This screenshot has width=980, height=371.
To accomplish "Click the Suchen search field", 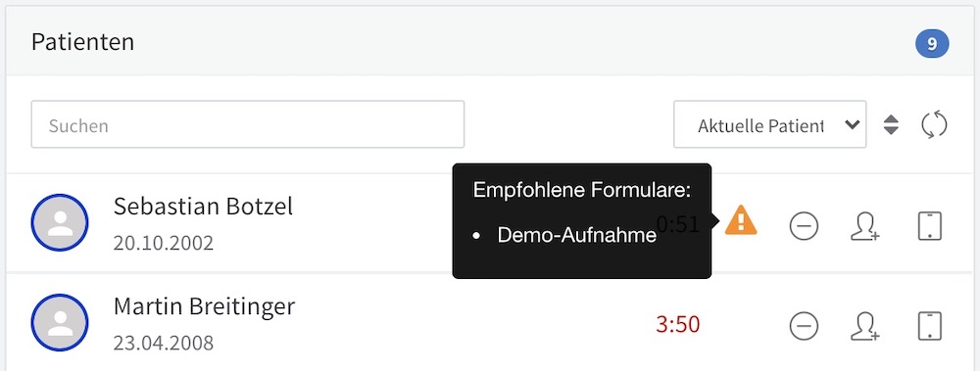I will pyautogui.click(x=248, y=124).
